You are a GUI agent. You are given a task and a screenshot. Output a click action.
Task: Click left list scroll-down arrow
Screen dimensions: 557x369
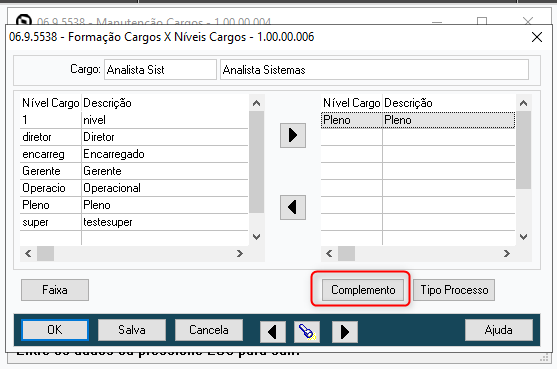pos(256,237)
